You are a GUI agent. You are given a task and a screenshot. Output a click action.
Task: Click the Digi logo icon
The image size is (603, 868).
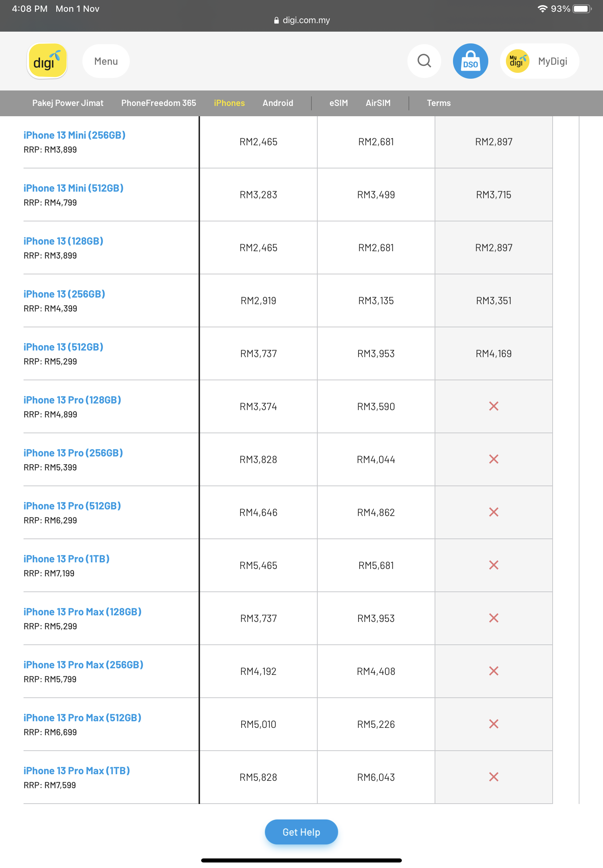(47, 61)
